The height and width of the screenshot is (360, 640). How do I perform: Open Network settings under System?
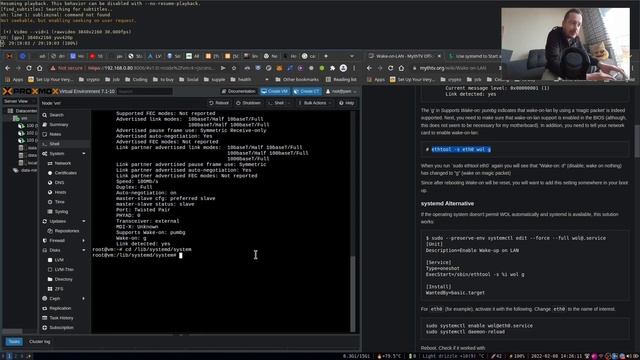(62, 163)
